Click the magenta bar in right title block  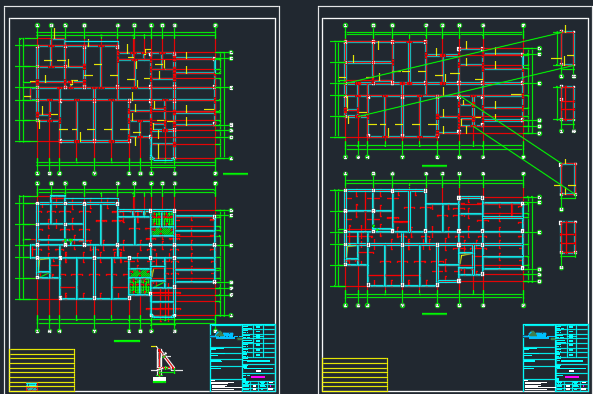[x=571, y=377]
